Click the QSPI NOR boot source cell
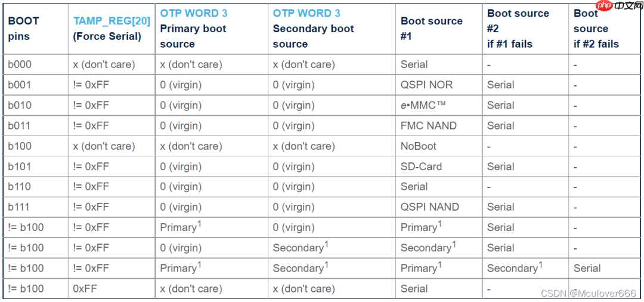 point(426,85)
